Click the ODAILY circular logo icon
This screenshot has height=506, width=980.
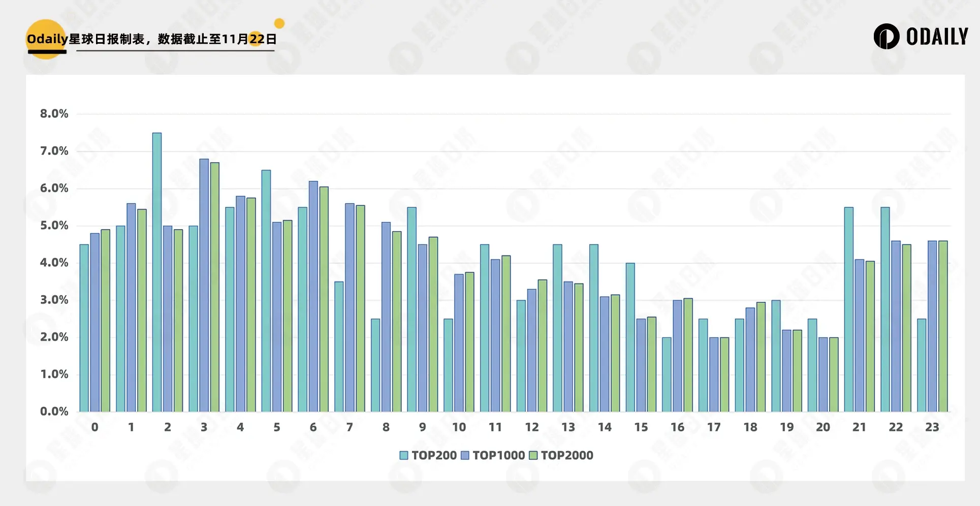coord(887,37)
